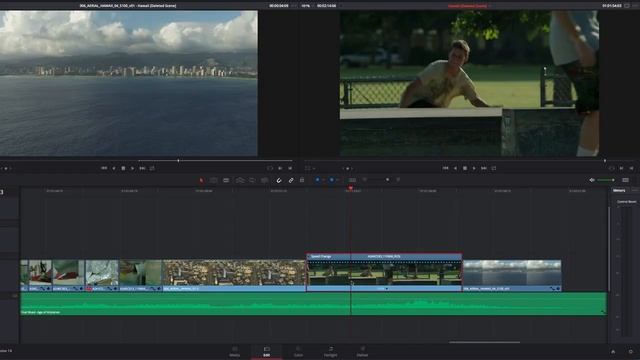Toggle loop in the source viewer
The height and width of the screenshot is (360, 640).
pos(152,168)
